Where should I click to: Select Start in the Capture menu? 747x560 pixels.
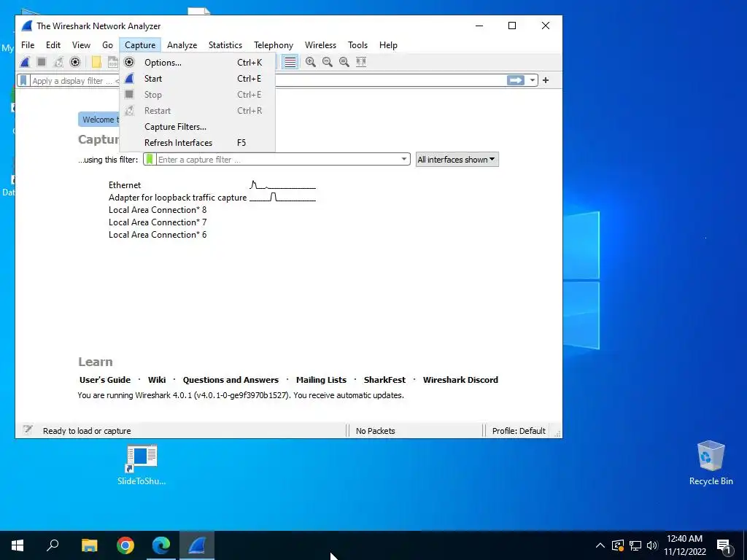(x=197, y=79)
